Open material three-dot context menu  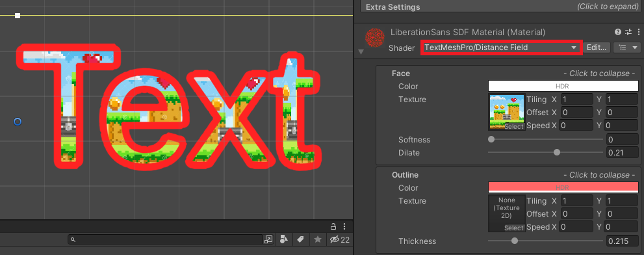click(x=639, y=32)
